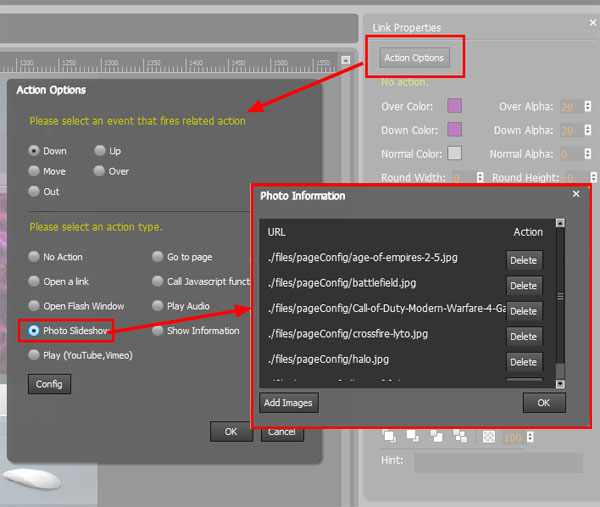Select the Up event radio button

pos(100,151)
